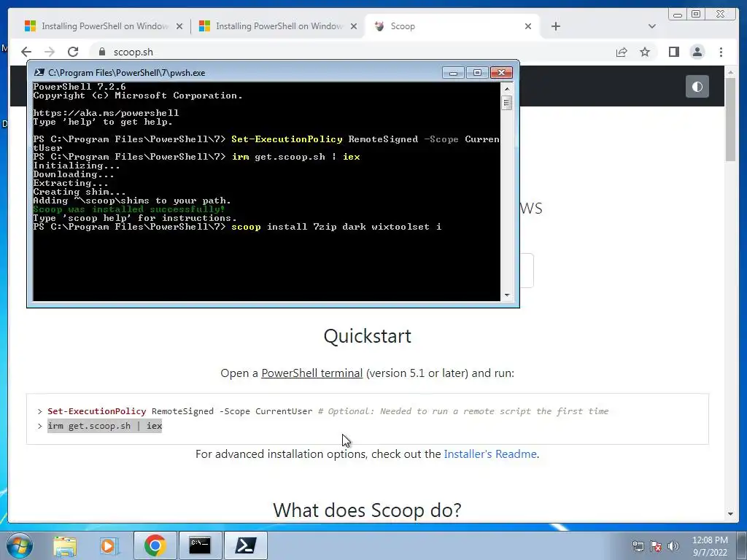747x560 pixels.
Task: Close the second Installing PowerShell tab
Action: (x=354, y=26)
